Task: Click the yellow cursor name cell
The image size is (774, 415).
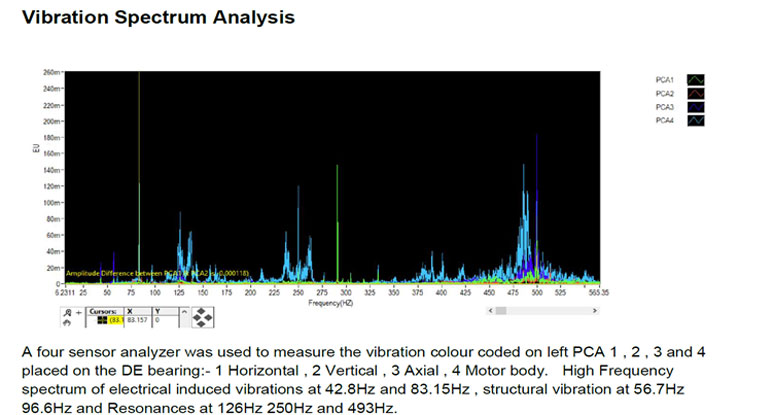Action: point(116,320)
